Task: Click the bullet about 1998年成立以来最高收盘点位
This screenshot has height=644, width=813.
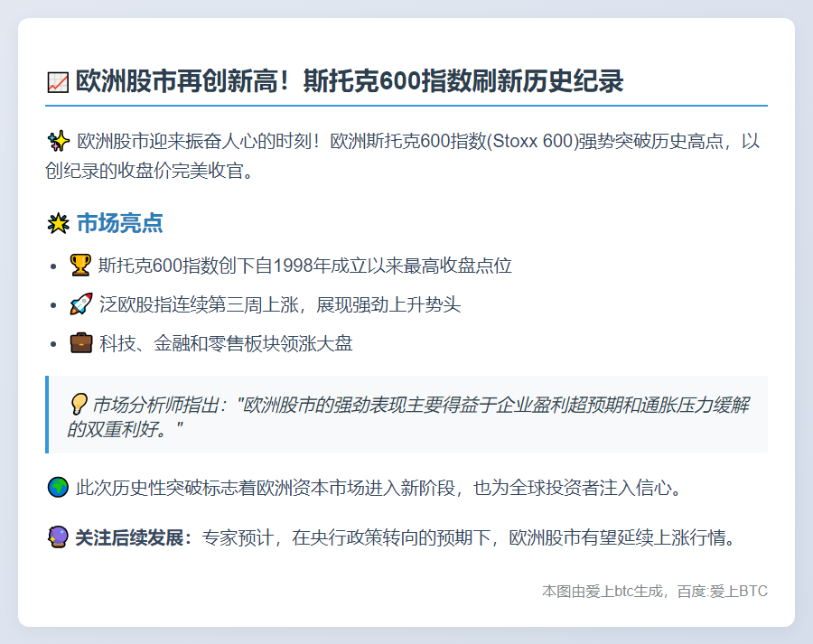Action: click(304, 266)
